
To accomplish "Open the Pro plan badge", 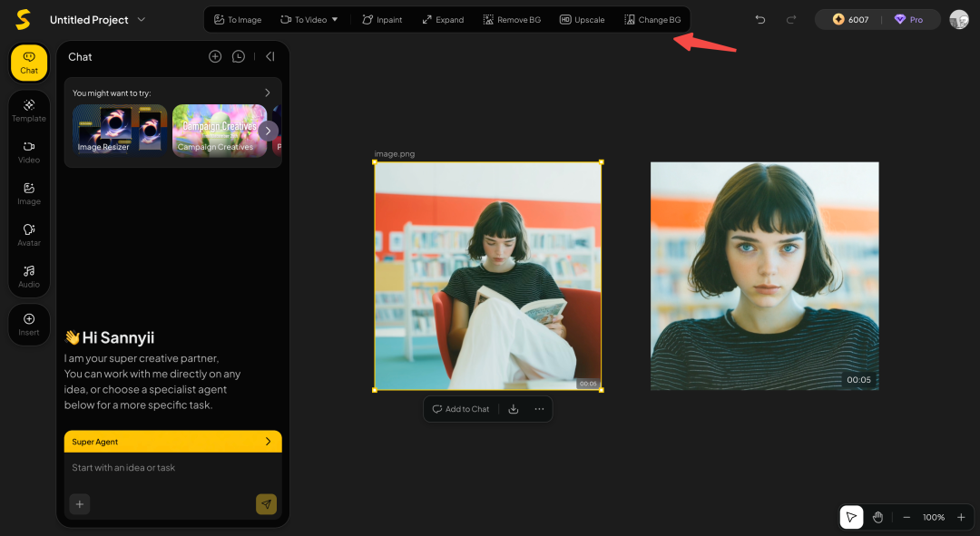I will (x=908, y=19).
